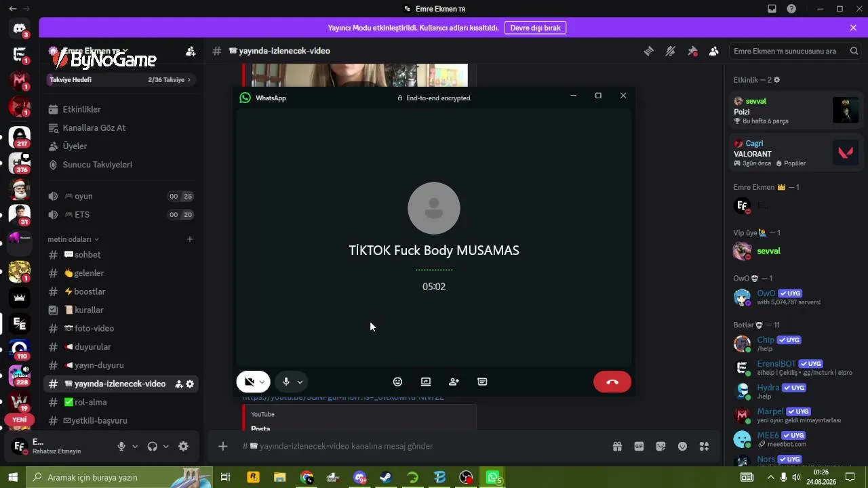Image resolution: width=868 pixels, height=488 pixels.
Task: Click the invite people icon beside server name
Action: pyautogui.click(x=191, y=51)
